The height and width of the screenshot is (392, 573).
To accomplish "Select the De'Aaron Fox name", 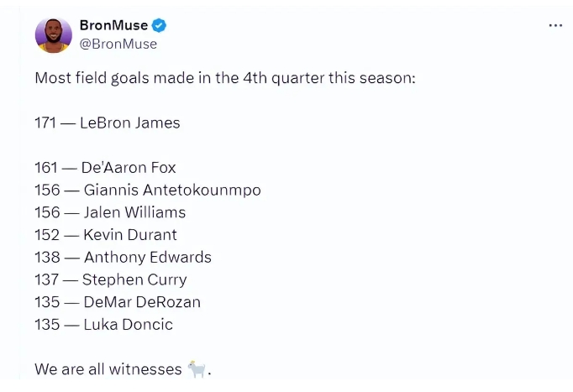I will point(129,168).
